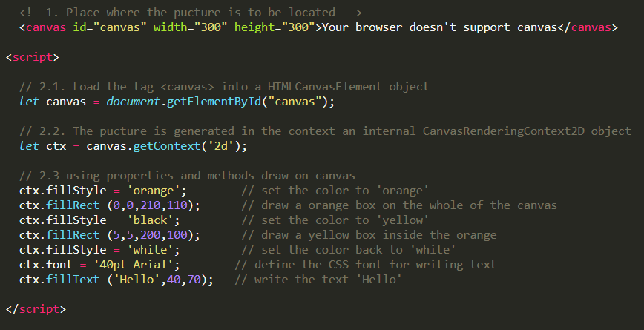Click the 'white' string assigned to fillStyle
This screenshot has height=330, width=644.
[150, 250]
